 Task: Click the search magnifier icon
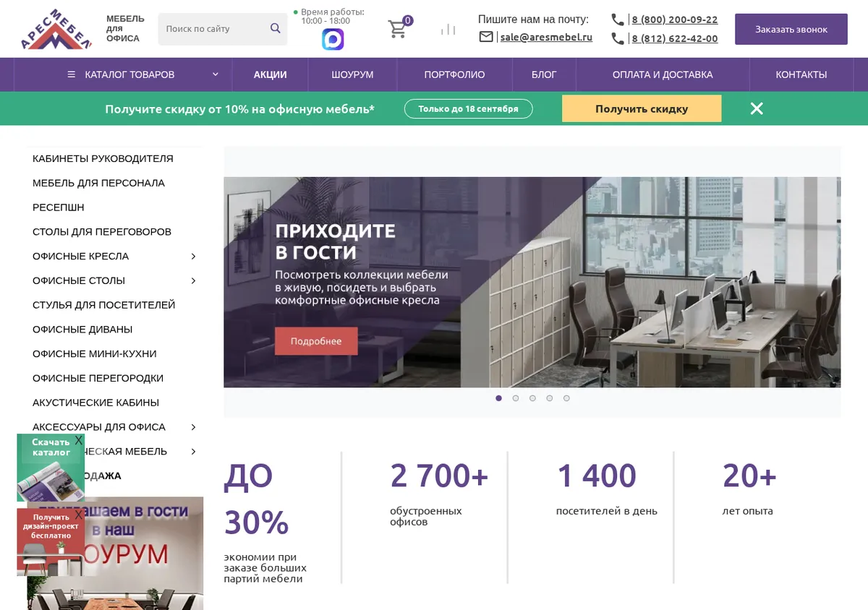[275, 28]
